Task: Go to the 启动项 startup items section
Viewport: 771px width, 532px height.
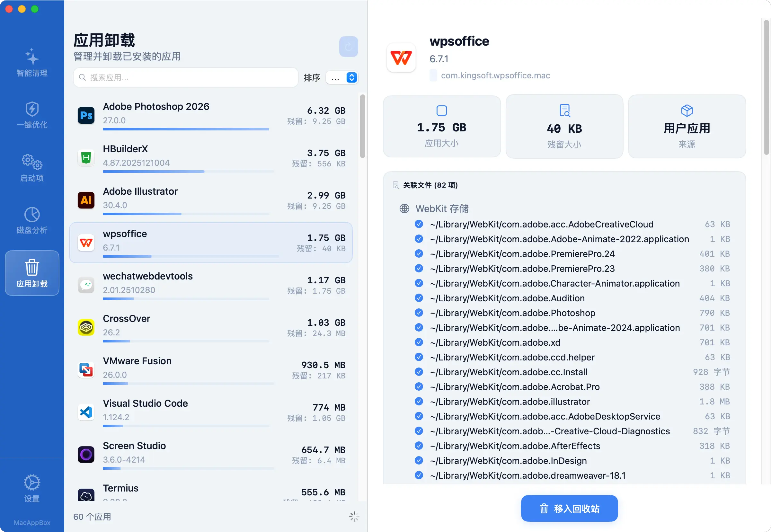Action: (32, 168)
